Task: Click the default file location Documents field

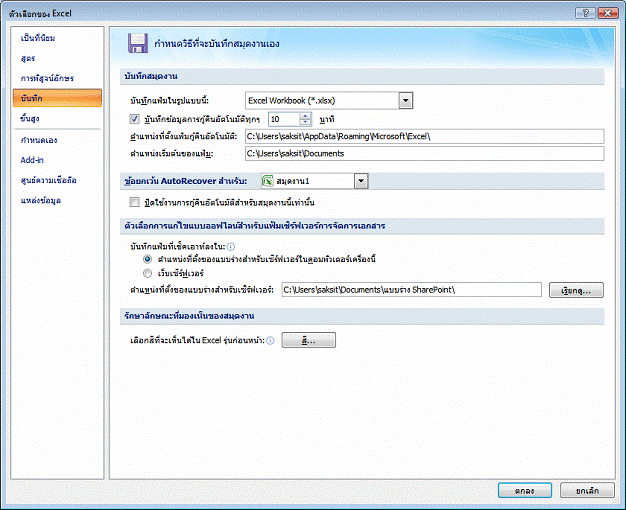Action: point(424,153)
